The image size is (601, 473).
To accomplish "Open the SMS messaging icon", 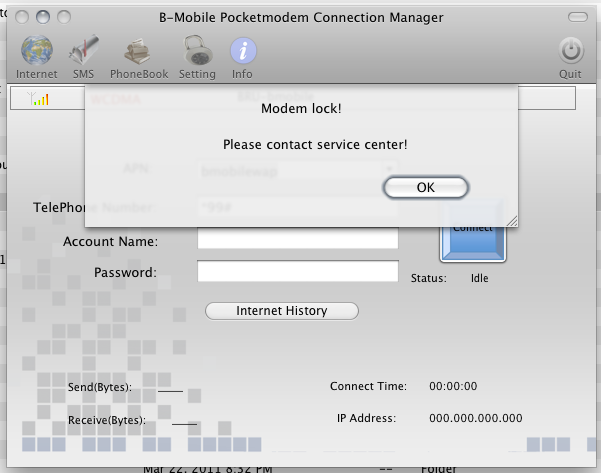I will point(84,52).
